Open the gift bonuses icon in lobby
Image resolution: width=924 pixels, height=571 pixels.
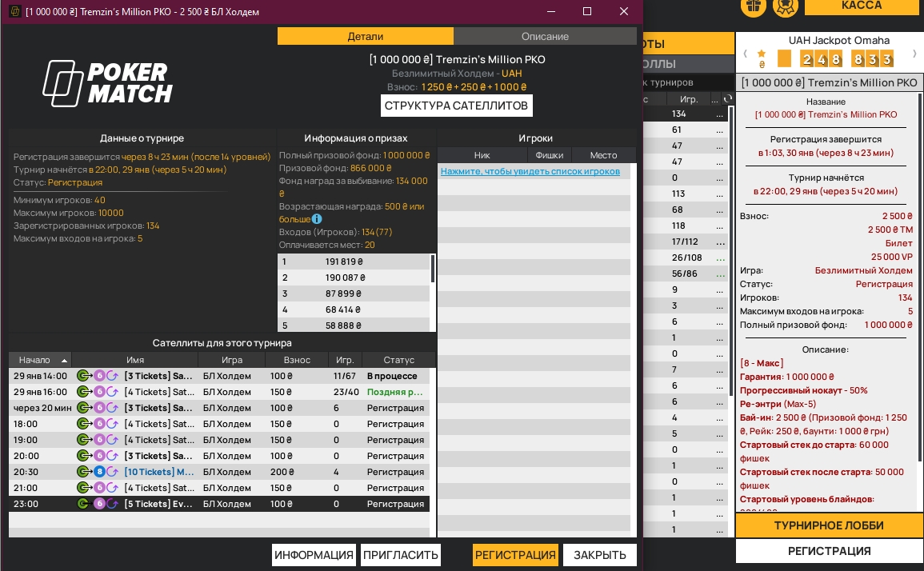(753, 6)
